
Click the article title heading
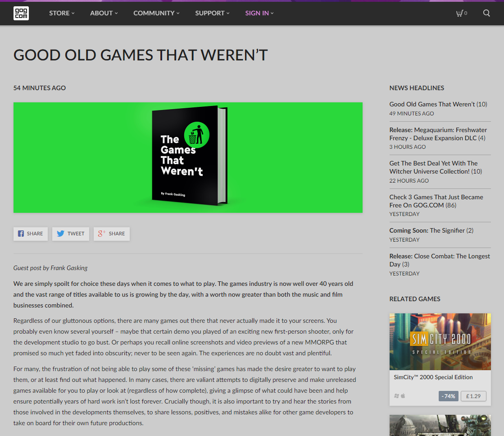(141, 55)
